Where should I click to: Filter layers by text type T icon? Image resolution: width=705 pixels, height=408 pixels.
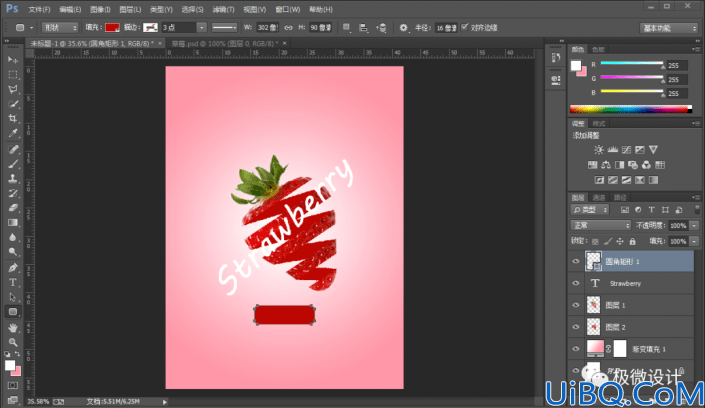click(x=651, y=210)
